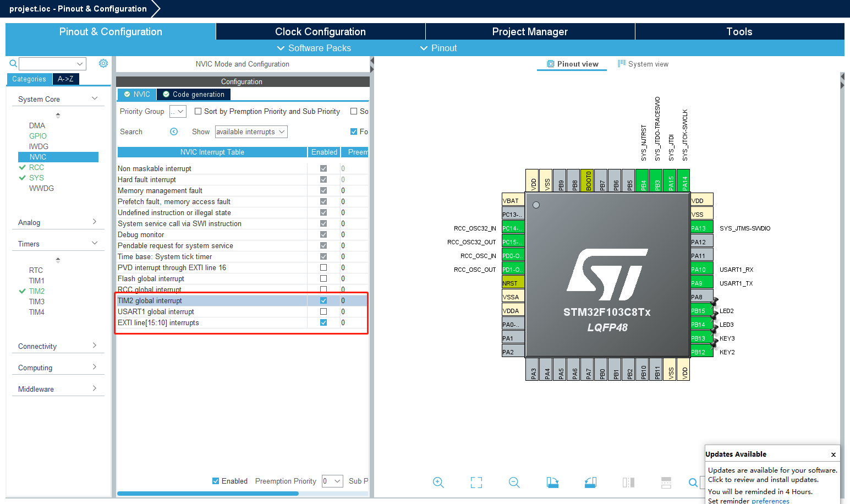Select pin PA9 labeled USART1_TX
The image size is (850, 504).
click(x=702, y=283)
